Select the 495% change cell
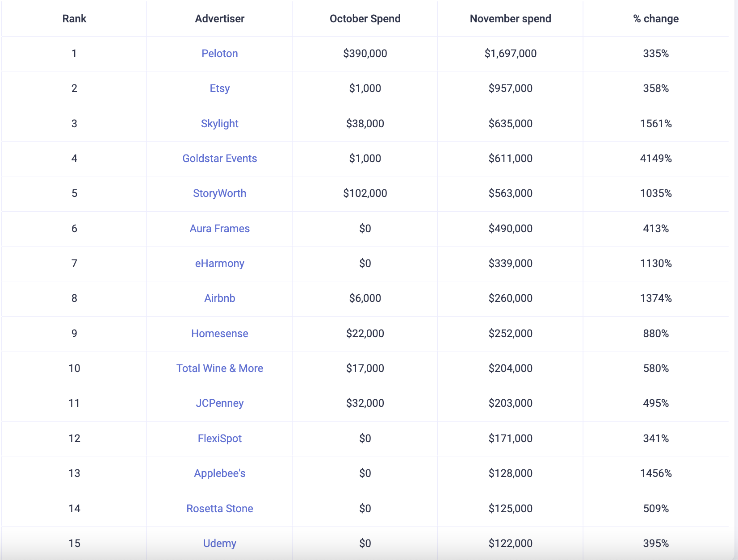This screenshot has width=738, height=560. pos(656,403)
